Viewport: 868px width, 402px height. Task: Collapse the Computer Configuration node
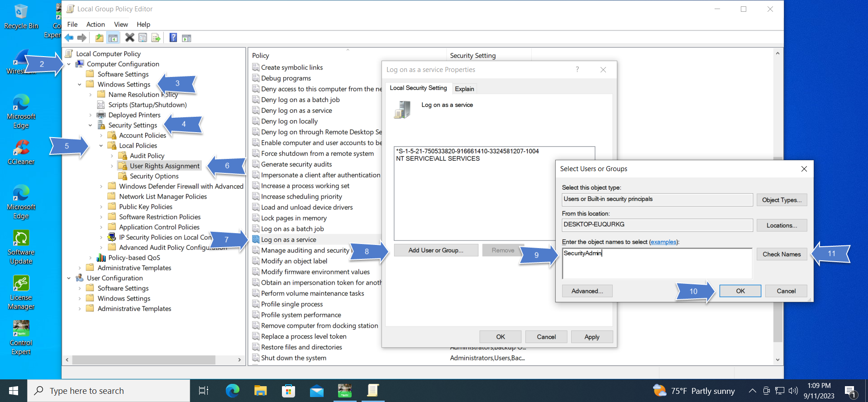pos(69,64)
